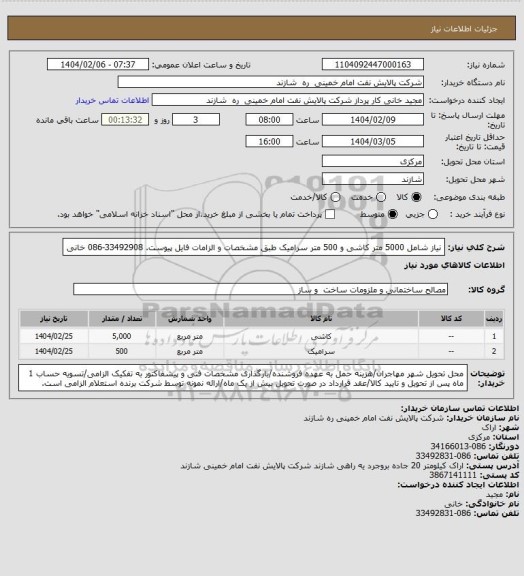The width and height of the screenshot is (524, 576).
Task: Click the واحد شمارش column header
Action: coord(190,319)
